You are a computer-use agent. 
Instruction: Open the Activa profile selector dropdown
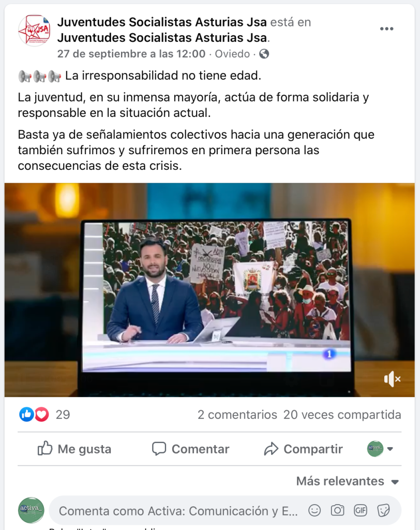click(x=381, y=449)
